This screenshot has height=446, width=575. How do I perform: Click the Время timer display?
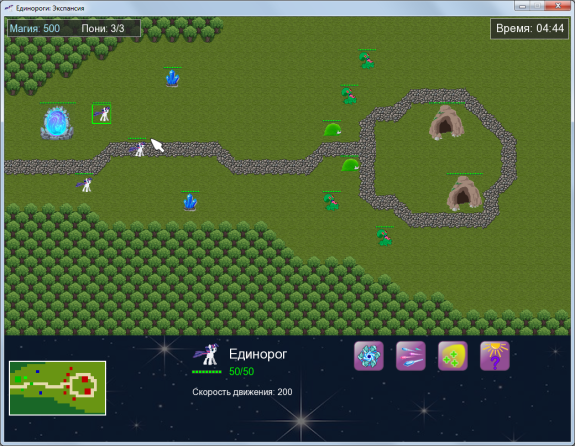pos(530,28)
